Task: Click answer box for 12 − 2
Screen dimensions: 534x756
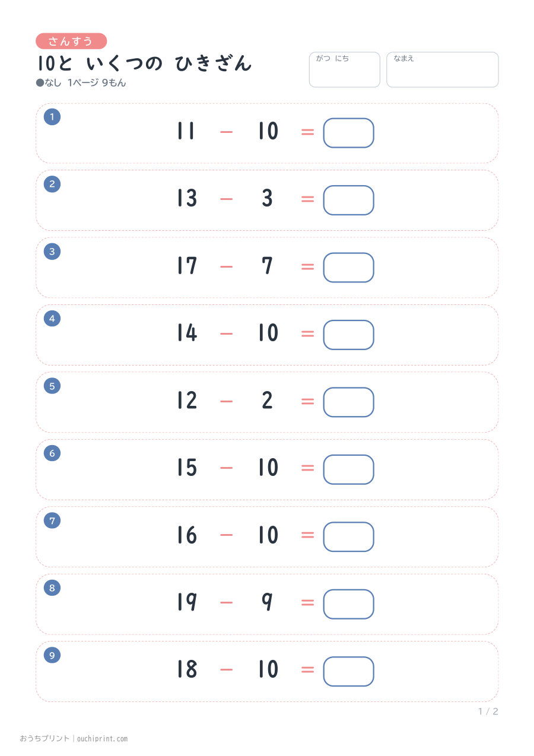Action: 348,402
